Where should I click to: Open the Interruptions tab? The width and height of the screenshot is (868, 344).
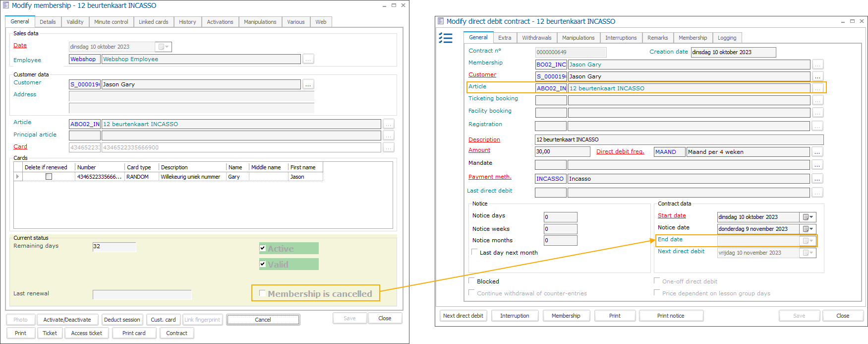click(x=621, y=38)
